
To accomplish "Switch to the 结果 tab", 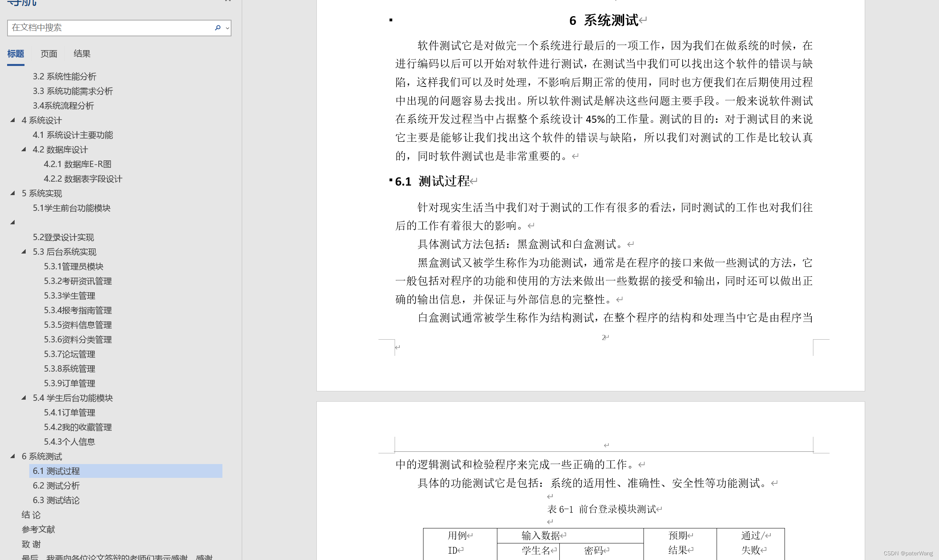I will pos(82,54).
